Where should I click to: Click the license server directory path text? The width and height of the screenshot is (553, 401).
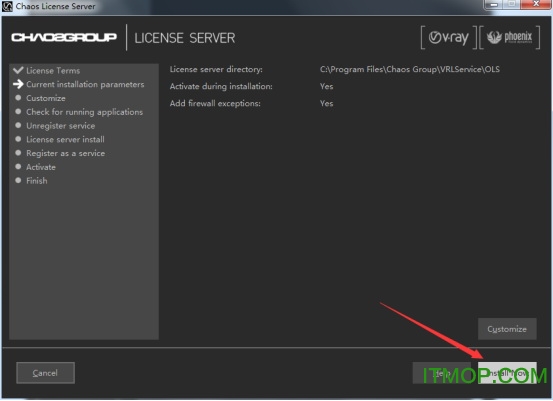tap(410, 69)
